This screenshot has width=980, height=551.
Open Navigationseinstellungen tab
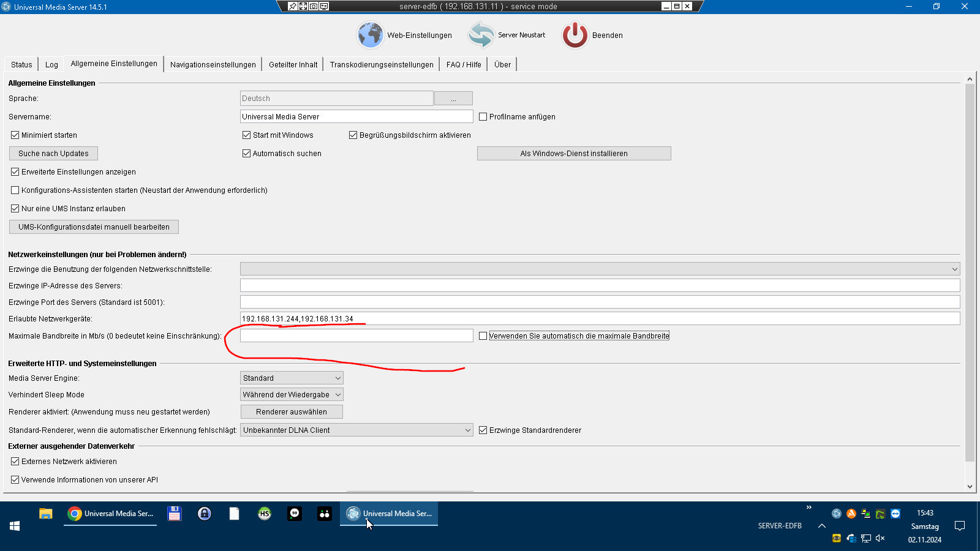pos(213,64)
